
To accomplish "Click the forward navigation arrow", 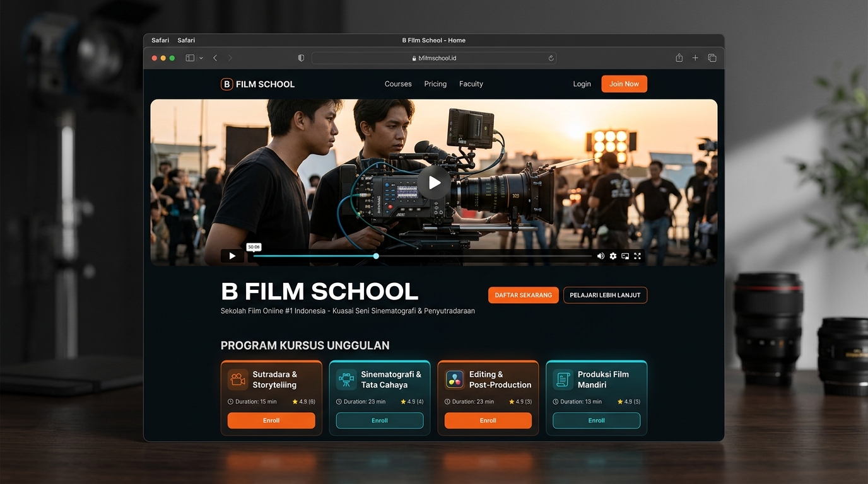I will coord(230,58).
